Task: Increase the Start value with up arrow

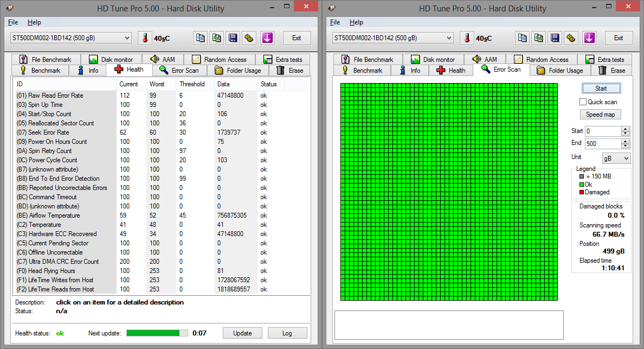Action: point(625,129)
